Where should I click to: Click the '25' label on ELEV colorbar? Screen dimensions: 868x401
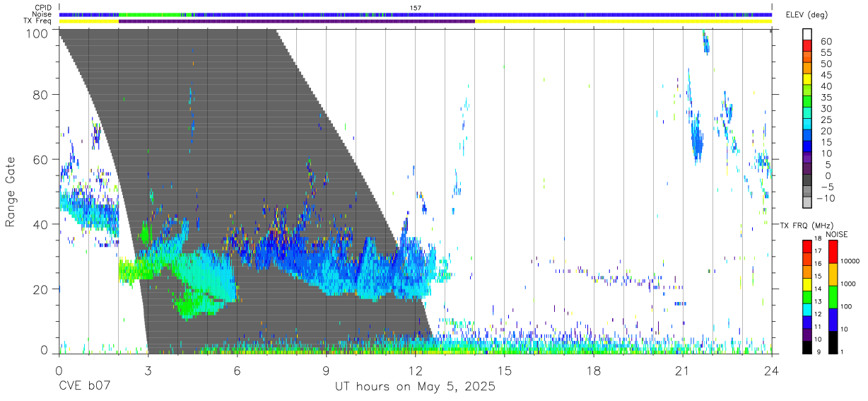(x=826, y=120)
